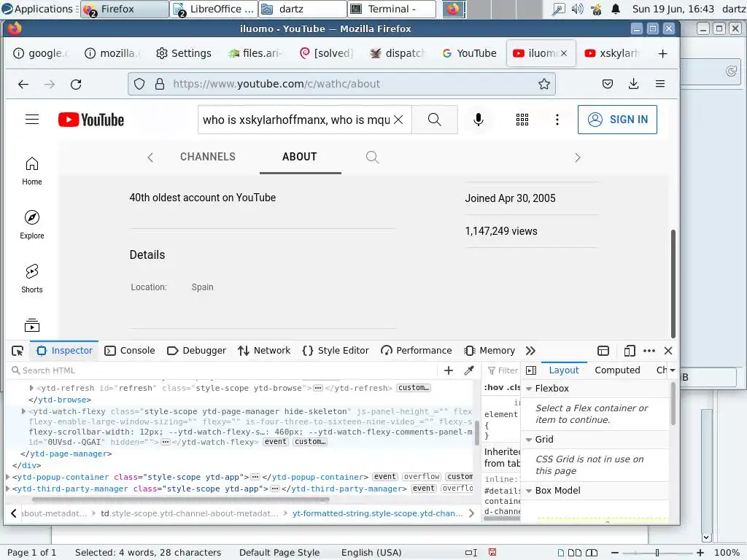Run YouTube search with magnifier button
This screenshot has width=747, height=560.
coord(435,120)
